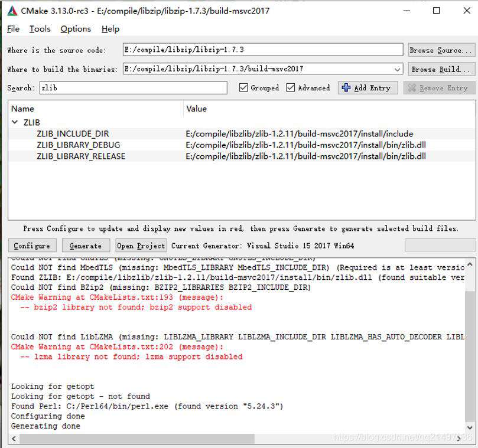This screenshot has height=448, width=478.
Task: Click the 'Looking for getopt - not found' line
Action: click(x=80, y=396)
